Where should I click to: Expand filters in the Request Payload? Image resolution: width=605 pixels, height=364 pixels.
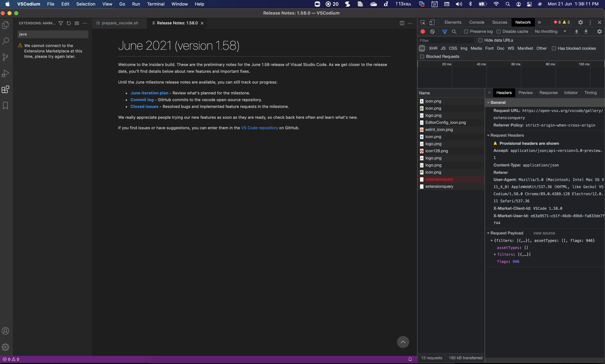pos(495,254)
